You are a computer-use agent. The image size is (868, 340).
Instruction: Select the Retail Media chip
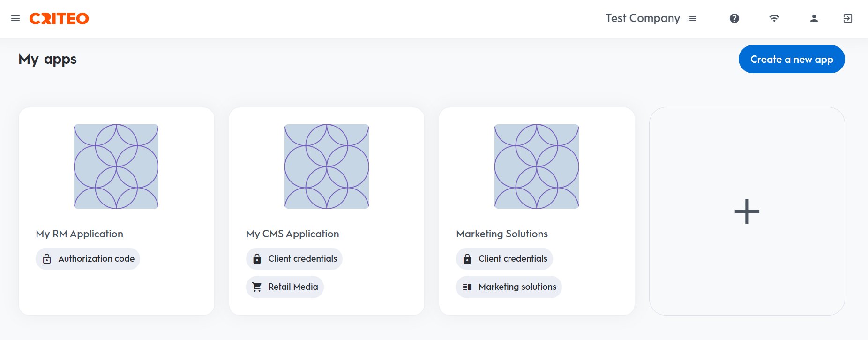285,287
